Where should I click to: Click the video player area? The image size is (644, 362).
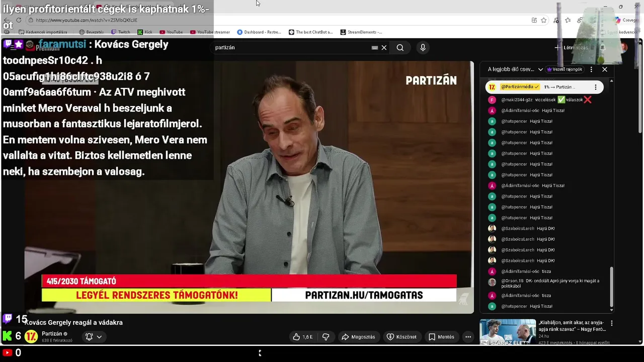point(250,187)
